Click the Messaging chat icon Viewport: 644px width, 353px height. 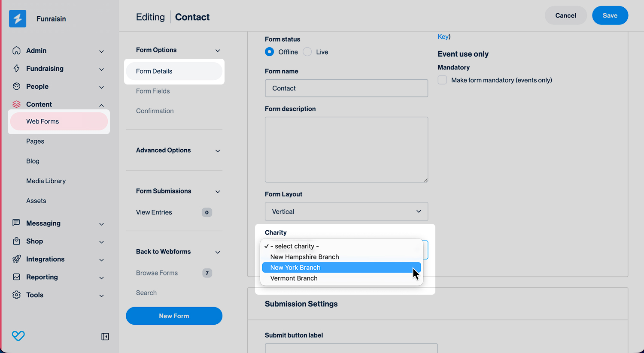pos(16,223)
